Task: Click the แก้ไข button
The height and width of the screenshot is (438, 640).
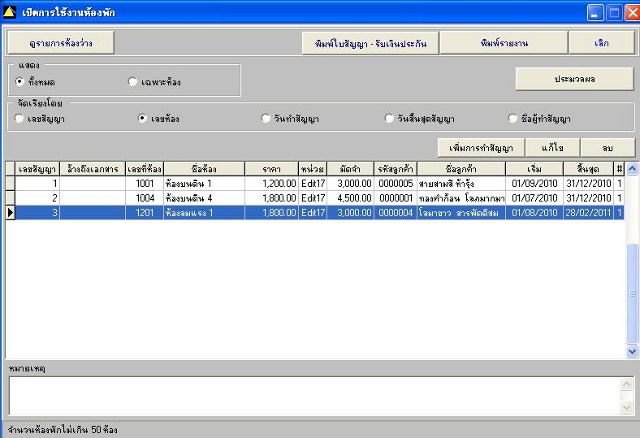Action: [552, 147]
